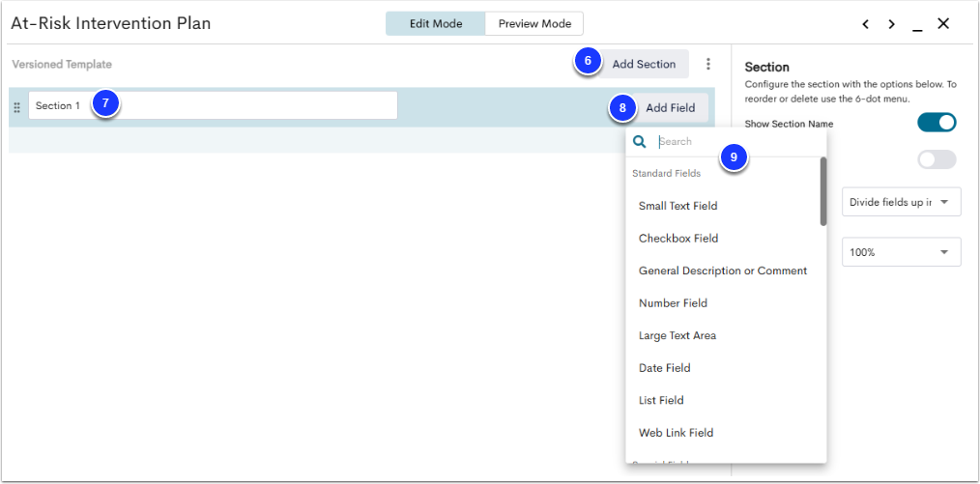Click the Standard Fields group heading
The image size is (980, 484).
pyautogui.click(x=666, y=174)
